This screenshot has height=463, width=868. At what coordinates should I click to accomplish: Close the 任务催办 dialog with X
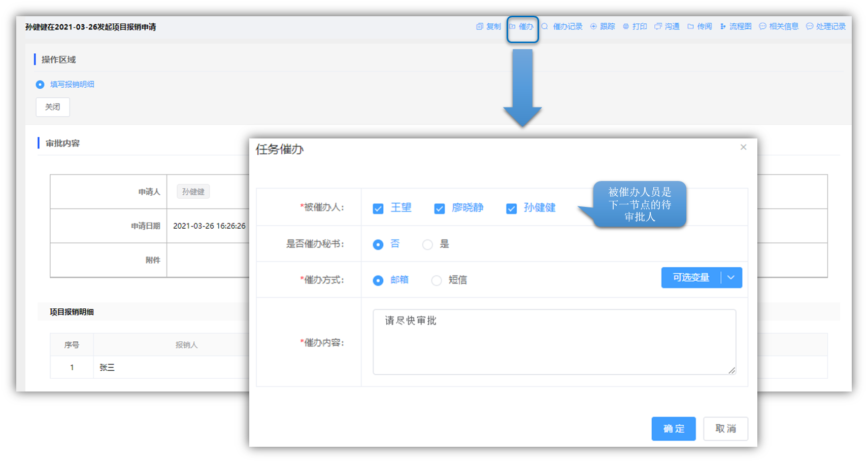pos(743,147)
